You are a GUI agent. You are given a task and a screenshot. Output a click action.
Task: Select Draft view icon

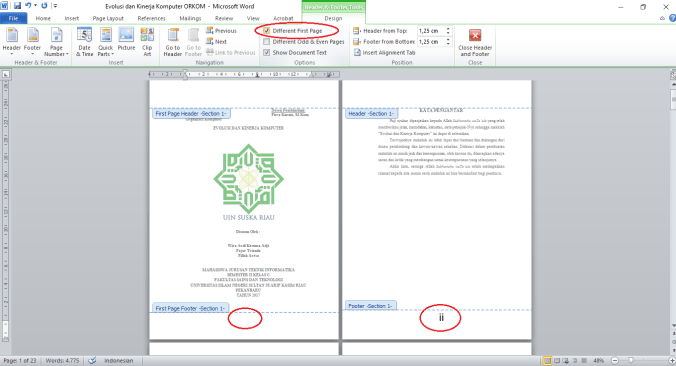click(x=584, y=360)
